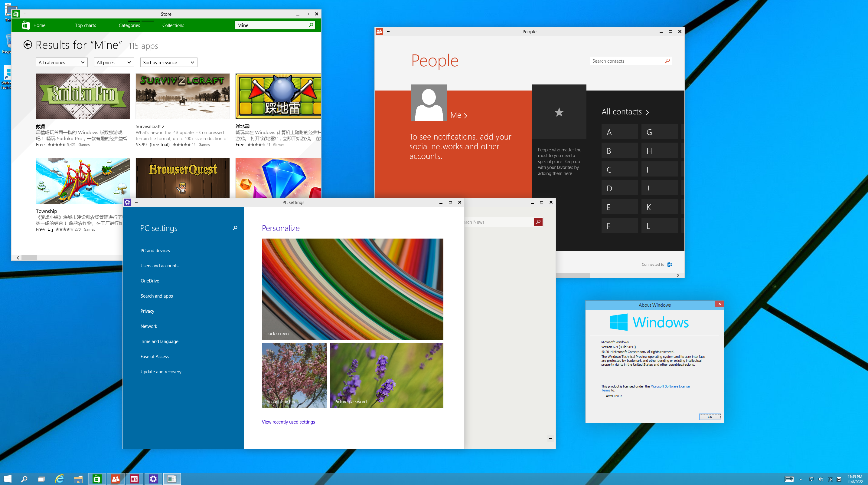Show hidden tray icons arrow
The width and height of the screenshot is (868, 485).
801,479
